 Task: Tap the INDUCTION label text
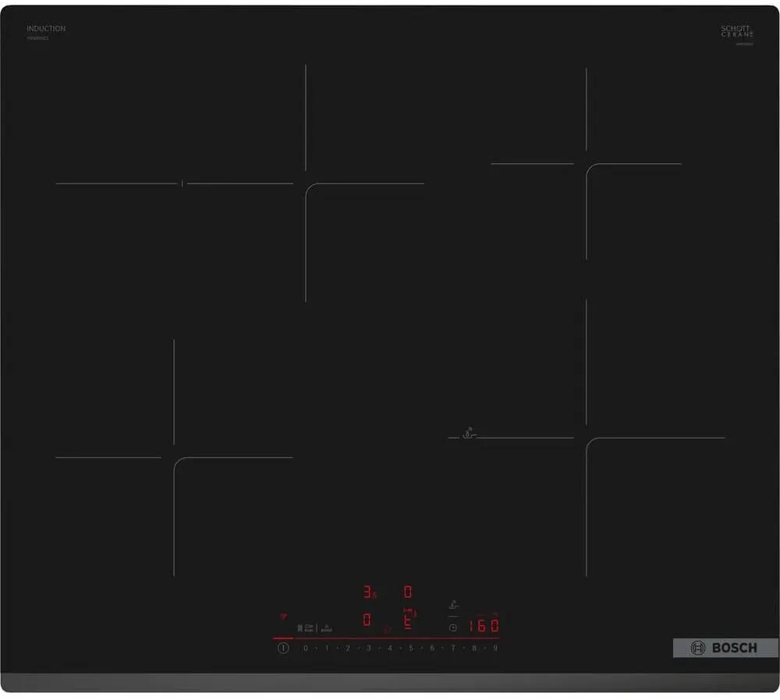(46, 29)
